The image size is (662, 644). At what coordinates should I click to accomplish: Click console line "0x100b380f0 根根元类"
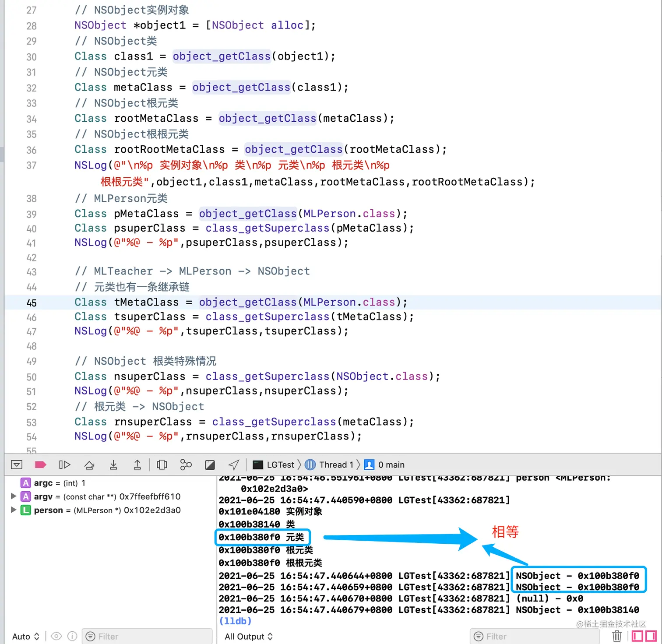[x=270, y=563]
